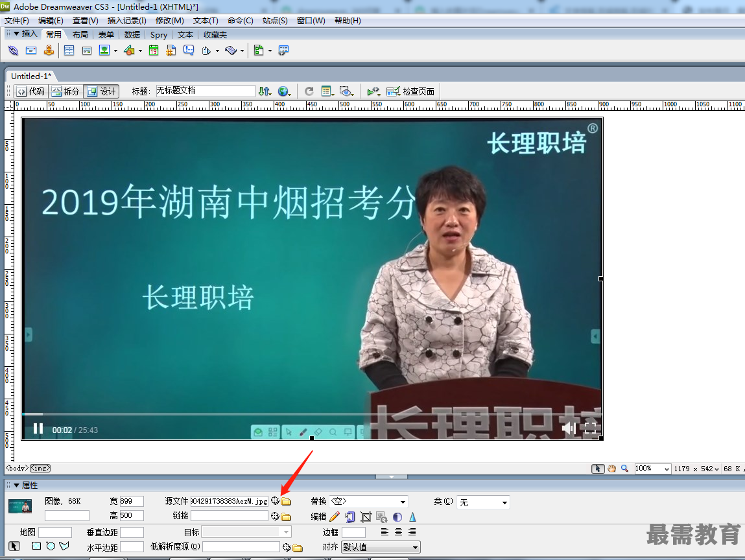The width and height of the screenshot is (745, 560).
Task: Click the Script insert icon
Action: 231,51
